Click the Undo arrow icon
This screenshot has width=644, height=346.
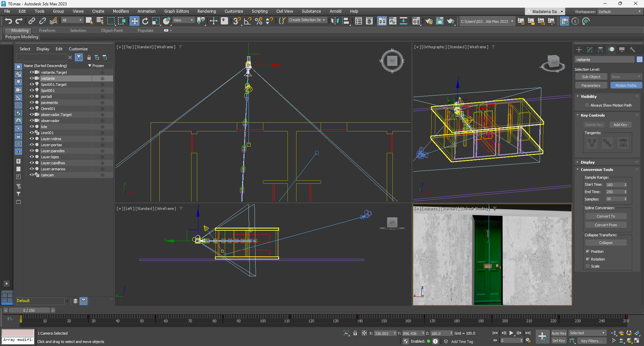(8, 21)
